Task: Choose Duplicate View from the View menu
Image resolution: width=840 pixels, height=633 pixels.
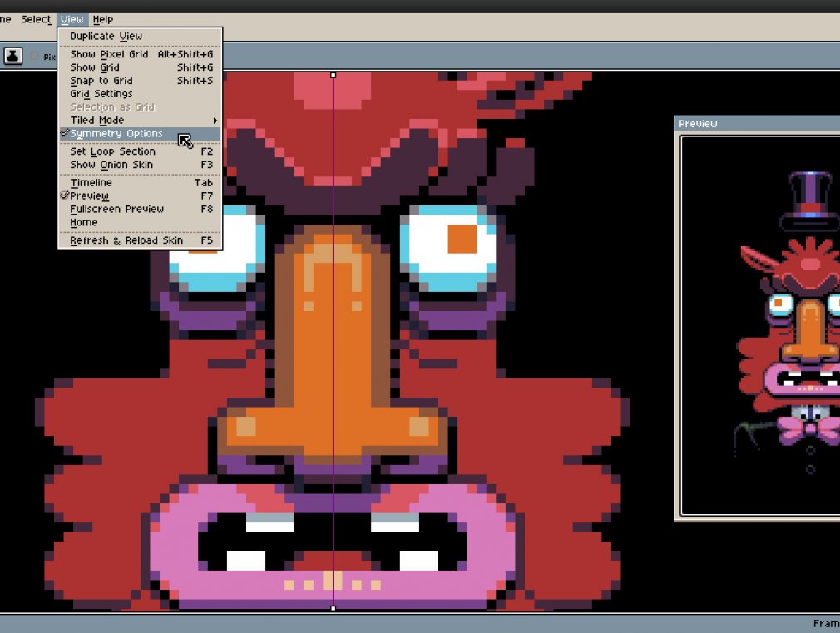Action: (140, 36)
